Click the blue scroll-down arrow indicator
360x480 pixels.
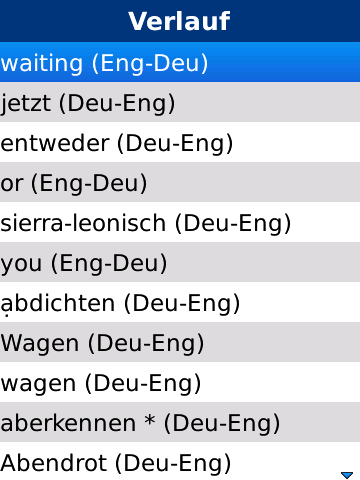click(x=347, y=475)
